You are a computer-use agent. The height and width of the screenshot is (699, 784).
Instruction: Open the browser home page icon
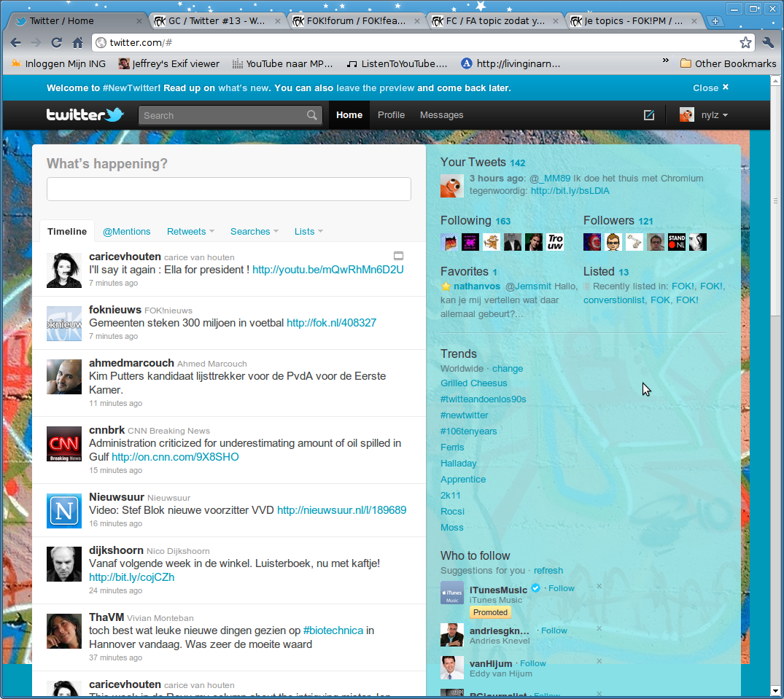tap(77, 43)
